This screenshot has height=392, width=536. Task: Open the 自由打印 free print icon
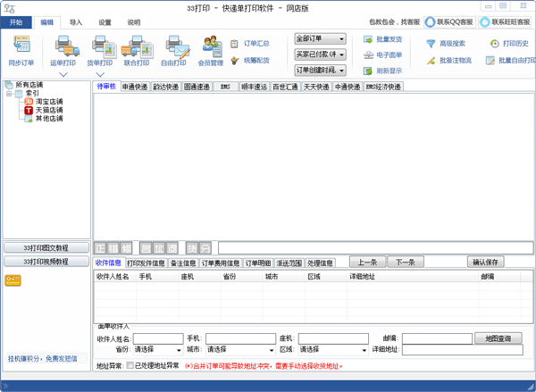click(177, 46)
